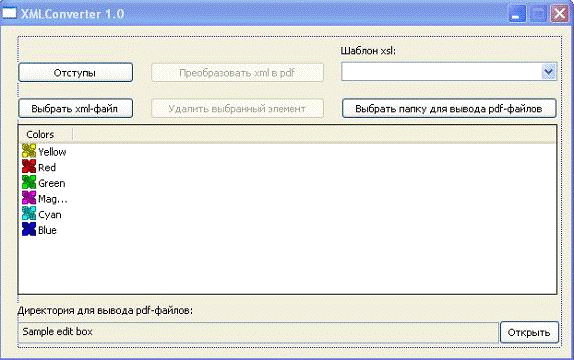Click Удалить выбранный элемент button

(237, 108)
